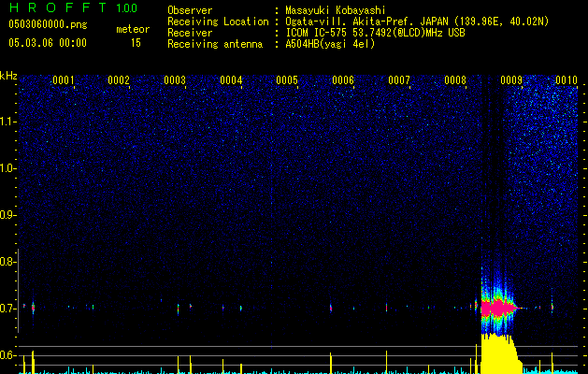Click the large yellow signal-strength block

[x=499, y=353]
